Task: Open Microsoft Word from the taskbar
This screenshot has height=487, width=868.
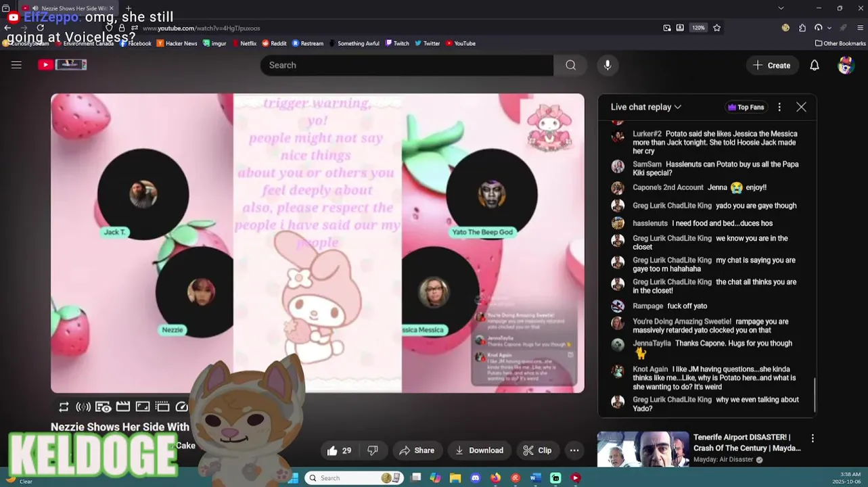Action: click(x=535, y=478)
